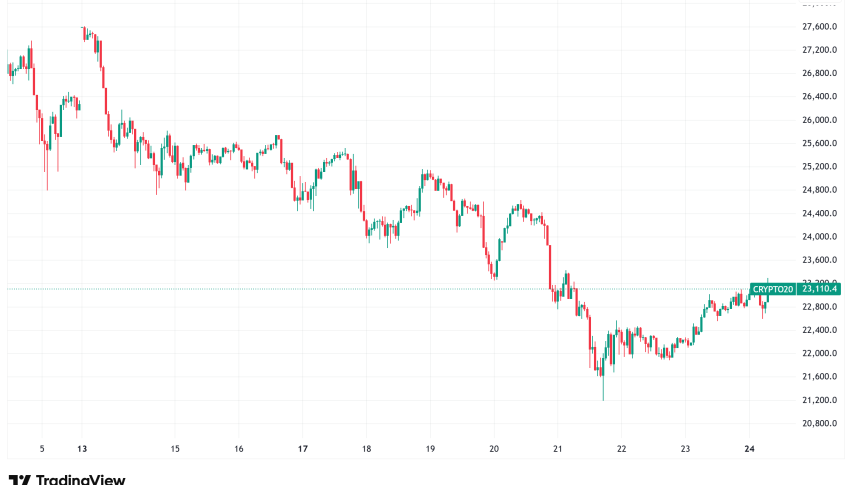This screenshot has height=485, width=852.
Task: Click date 13 on the time axis
Action: pos(82,449)
